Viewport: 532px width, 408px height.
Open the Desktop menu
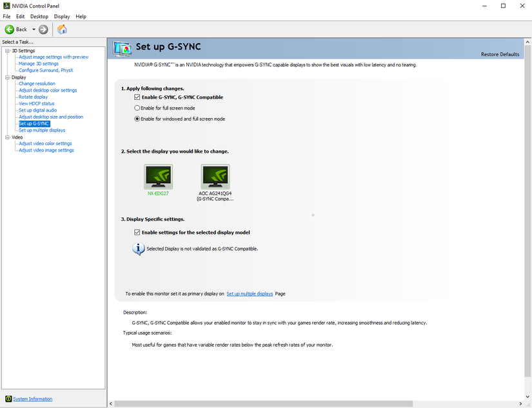[x=39, y=16]
